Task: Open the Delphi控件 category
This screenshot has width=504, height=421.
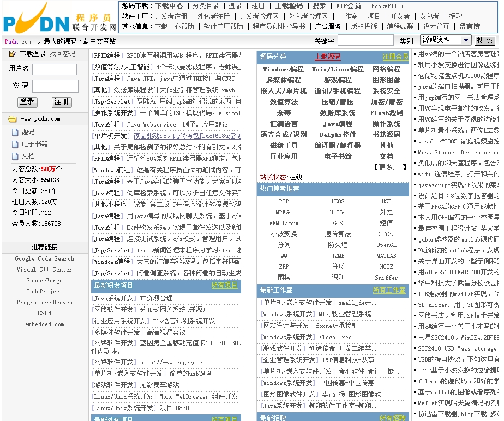Action: coord(338,135)
